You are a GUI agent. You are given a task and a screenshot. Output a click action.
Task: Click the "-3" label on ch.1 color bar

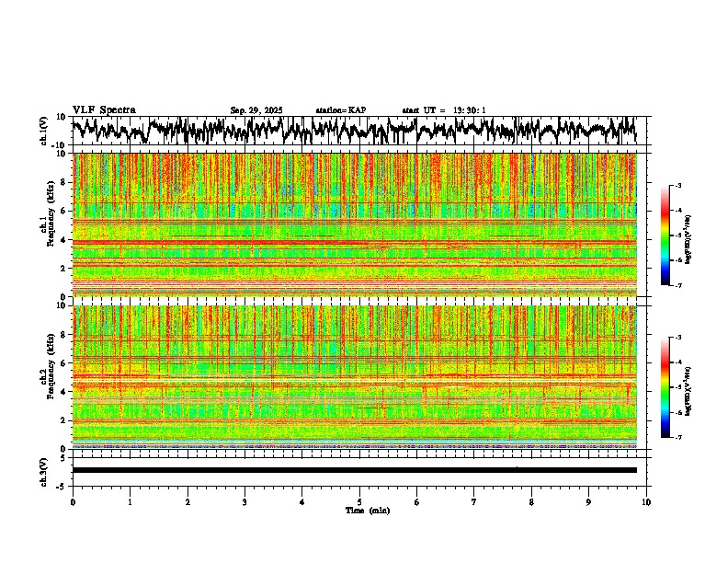click(x=678, y=186)
